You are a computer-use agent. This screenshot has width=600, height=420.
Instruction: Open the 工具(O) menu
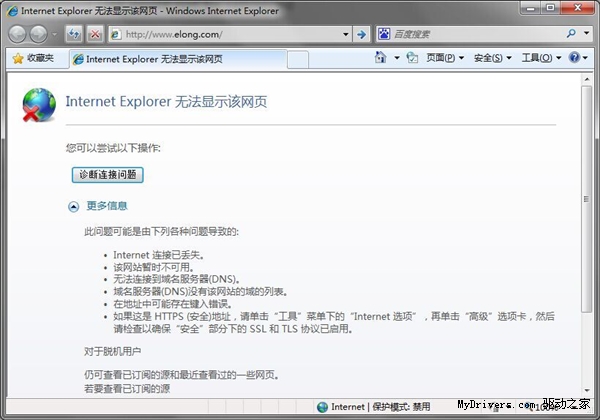[541, 58]
